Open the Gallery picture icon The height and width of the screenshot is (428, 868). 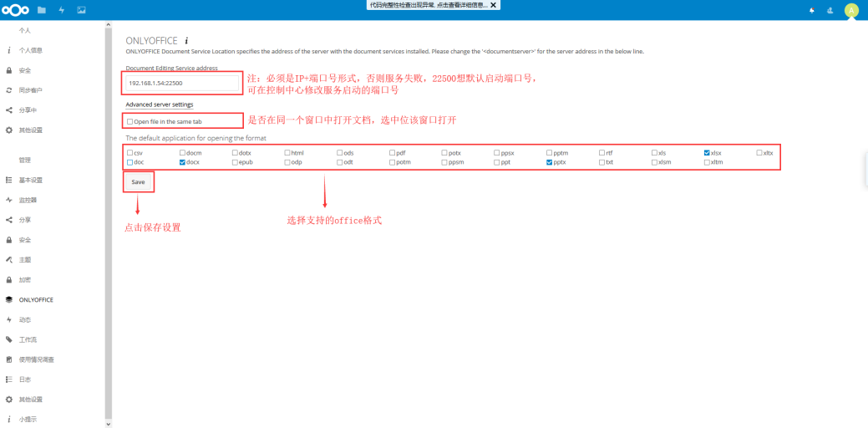tap(81, 10)
